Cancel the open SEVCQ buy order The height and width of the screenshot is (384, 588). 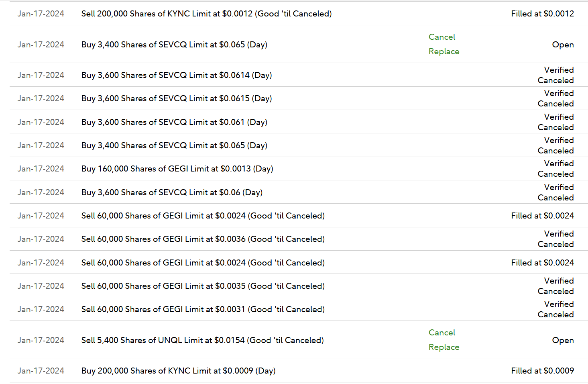[442, 37]
